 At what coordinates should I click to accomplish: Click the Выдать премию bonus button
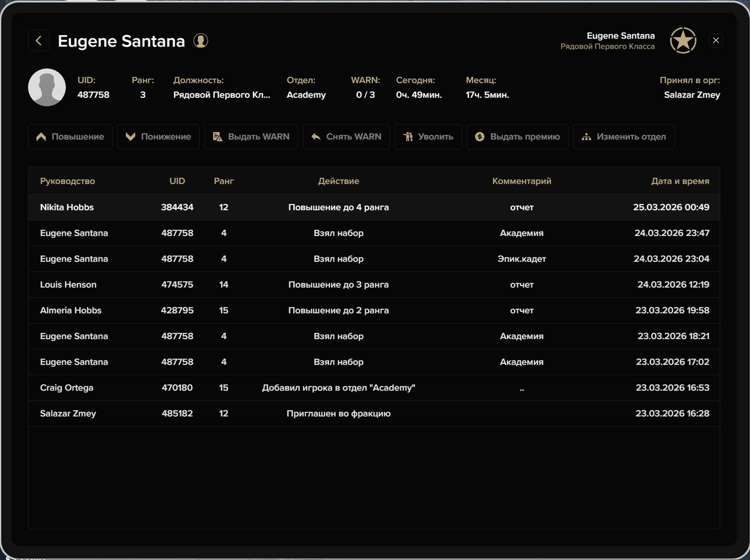(x=517, y=136)
